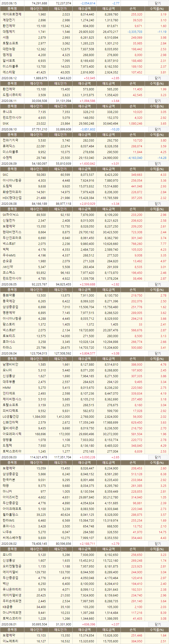Select the 아모레퍼시픽 row name
169x644 pixels.
coord(12,434)
